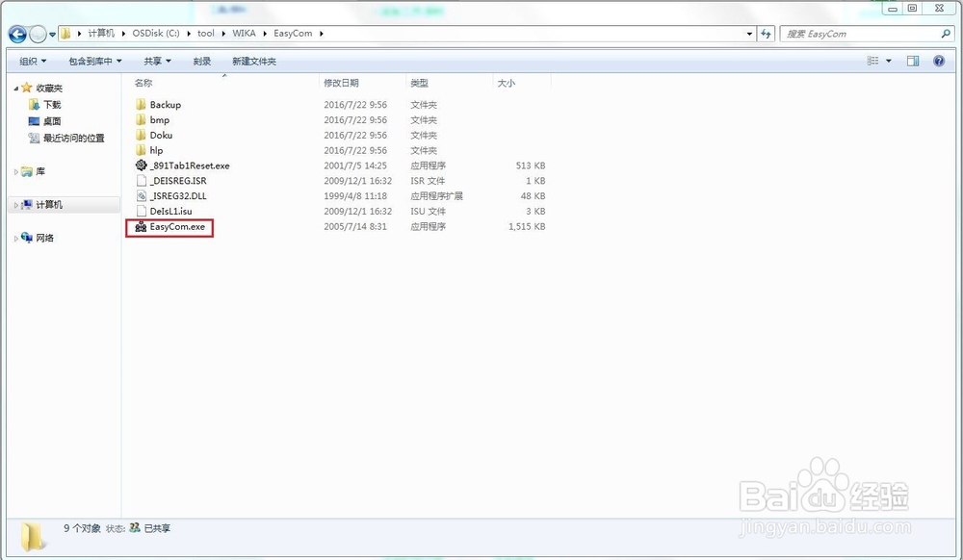Expand the chevron after EasyCom breadcrumb

[322, 33]
